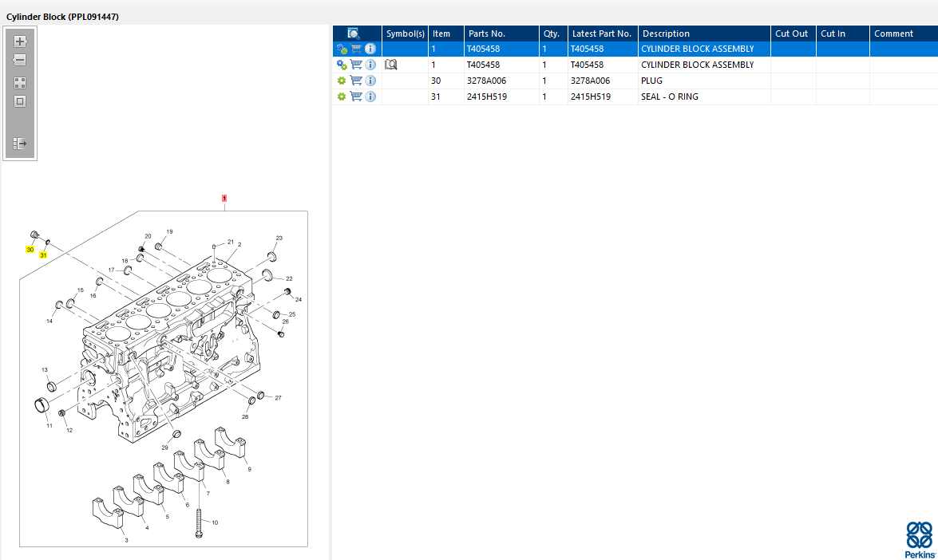Click callout 11 in the diagram
Image resolution: width=938 pixels, height=560 pixels.
pyautogui.click(x=49, y=425)
